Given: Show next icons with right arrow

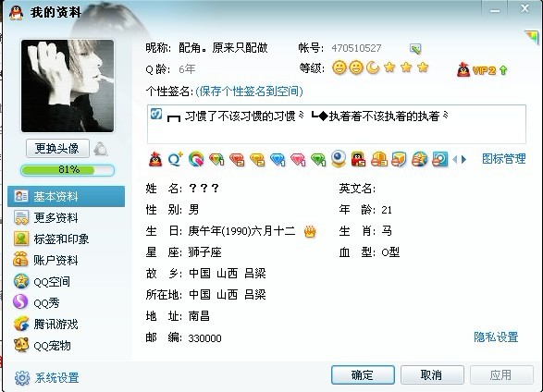Looking at the screenshot, I should click(x=464, y=160).
